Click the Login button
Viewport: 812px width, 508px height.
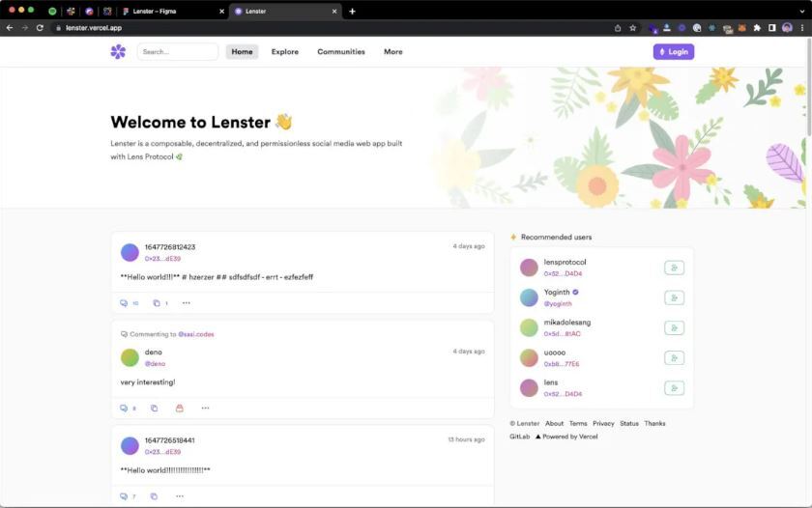(x=674, y=52)
